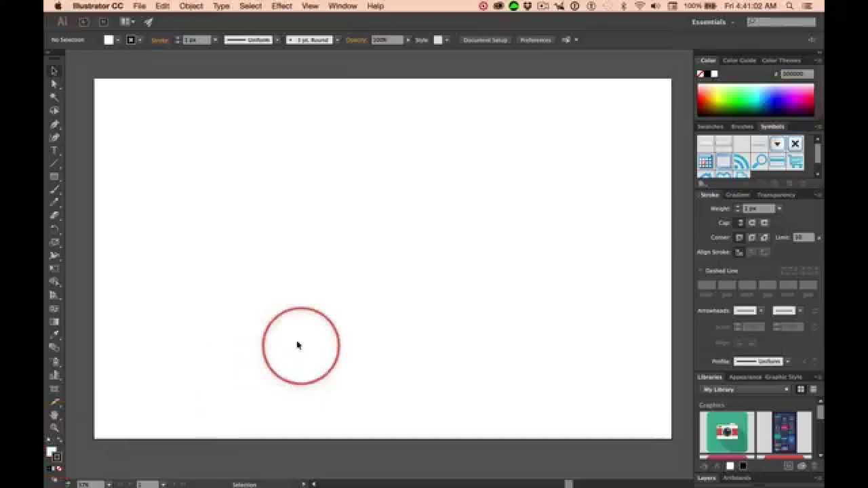Set corner to Miter Join
The image size is (868, 488).
click(x=740, y=237)
